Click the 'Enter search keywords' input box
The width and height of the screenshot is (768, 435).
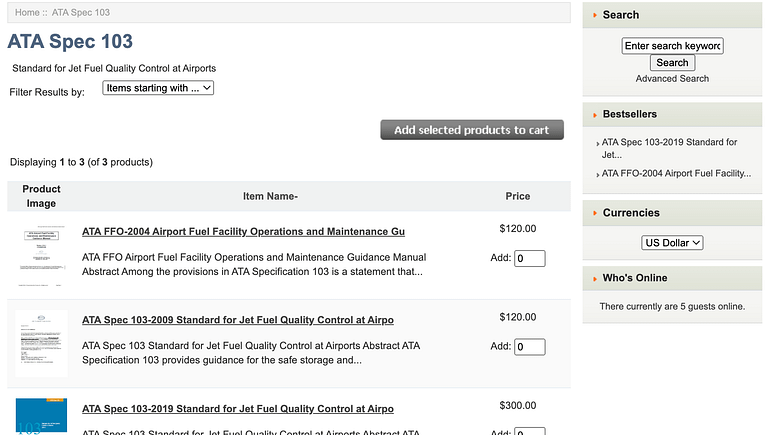(672, 46)
